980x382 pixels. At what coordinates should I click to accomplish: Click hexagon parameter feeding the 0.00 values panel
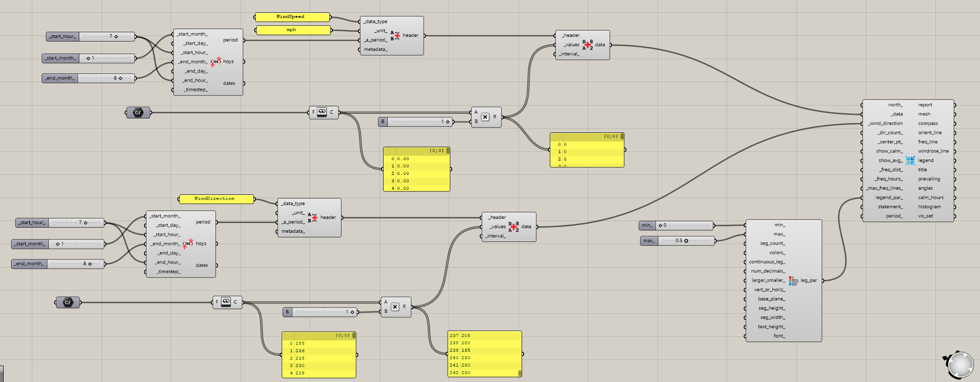pos(138,112)
